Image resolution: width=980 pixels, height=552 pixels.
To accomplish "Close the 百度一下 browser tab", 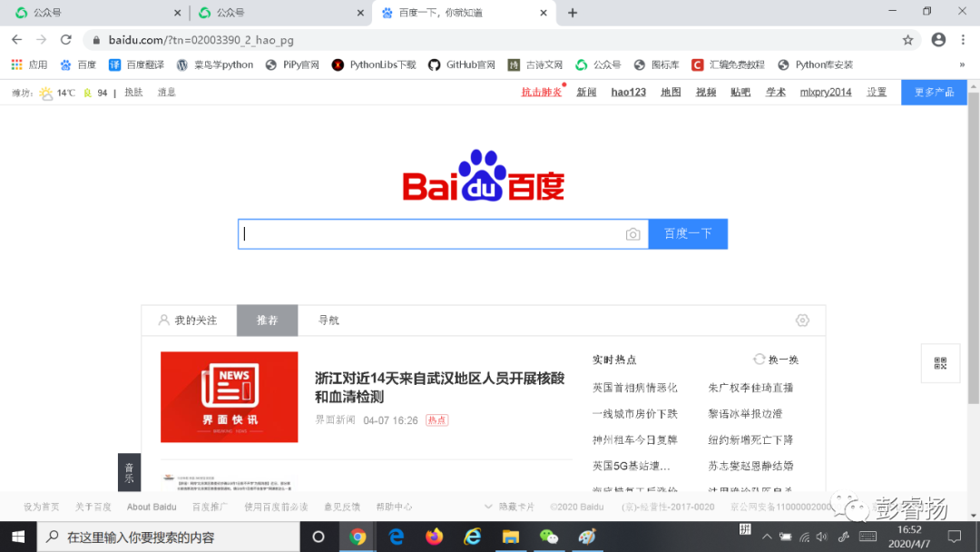I will [x=544, y=13].
